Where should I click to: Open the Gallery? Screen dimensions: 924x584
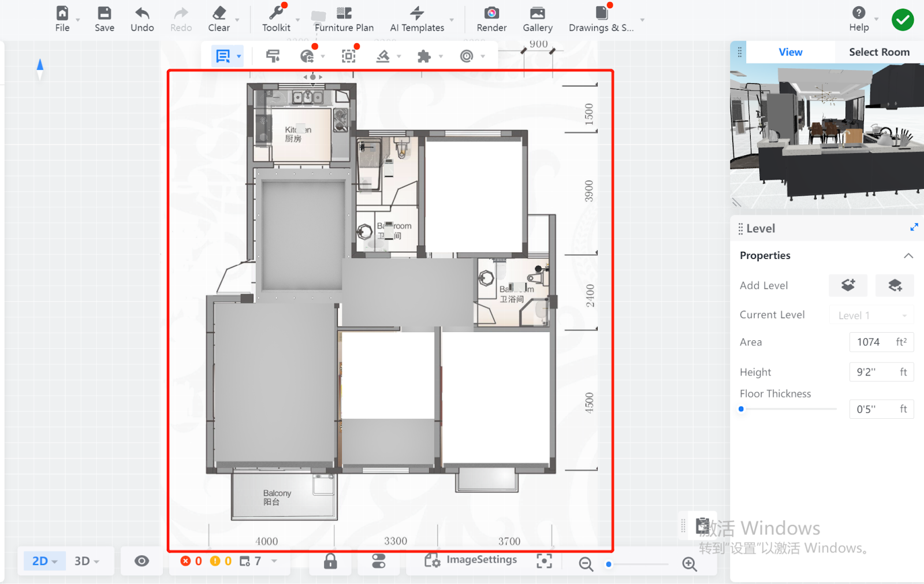pyautogui.click(x=537, y=18)
